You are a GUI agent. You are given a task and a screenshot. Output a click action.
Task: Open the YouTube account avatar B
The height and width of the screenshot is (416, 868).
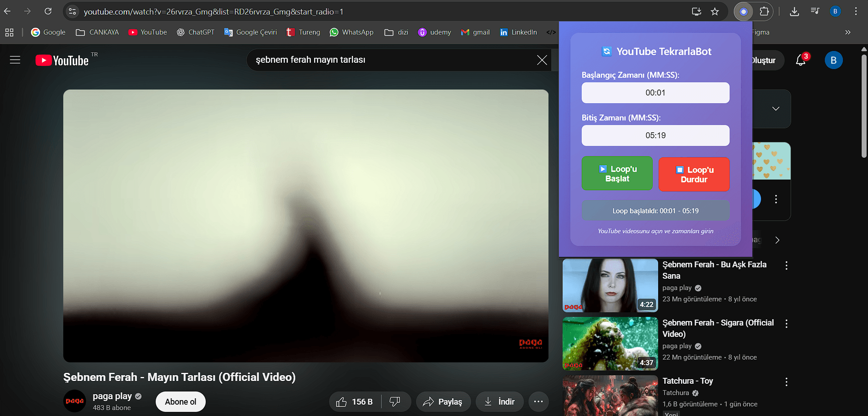coord(833,60)
